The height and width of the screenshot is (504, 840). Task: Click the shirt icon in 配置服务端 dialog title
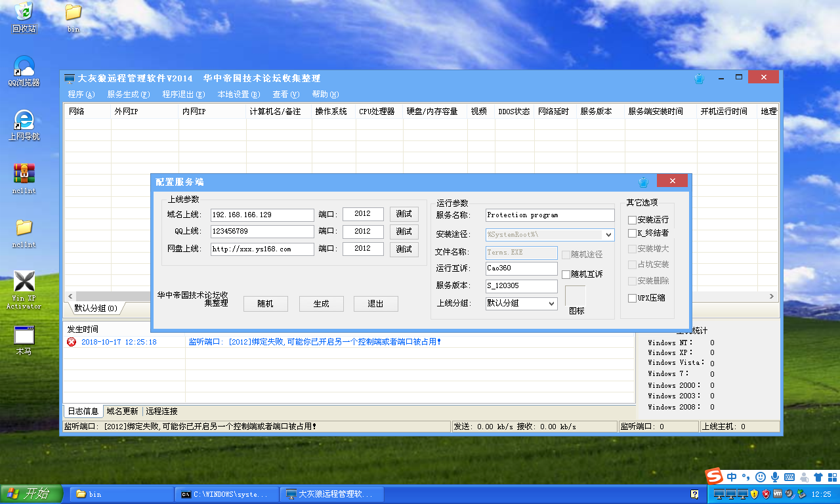click(644, 182)
